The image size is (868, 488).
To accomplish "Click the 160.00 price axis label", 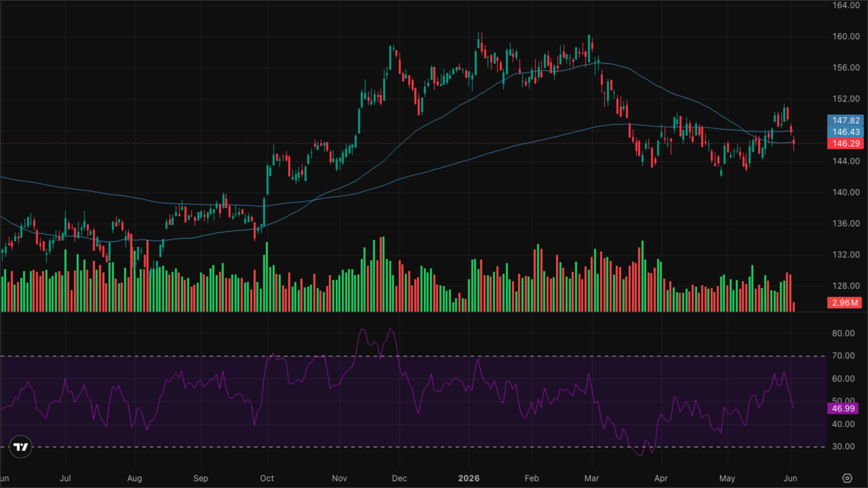I will (x=846, y=36).
